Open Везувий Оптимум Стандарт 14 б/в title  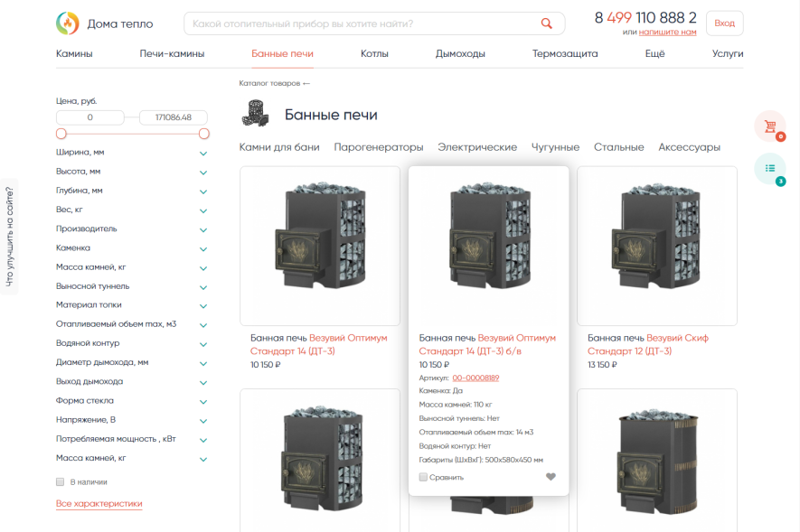[487, 344]
